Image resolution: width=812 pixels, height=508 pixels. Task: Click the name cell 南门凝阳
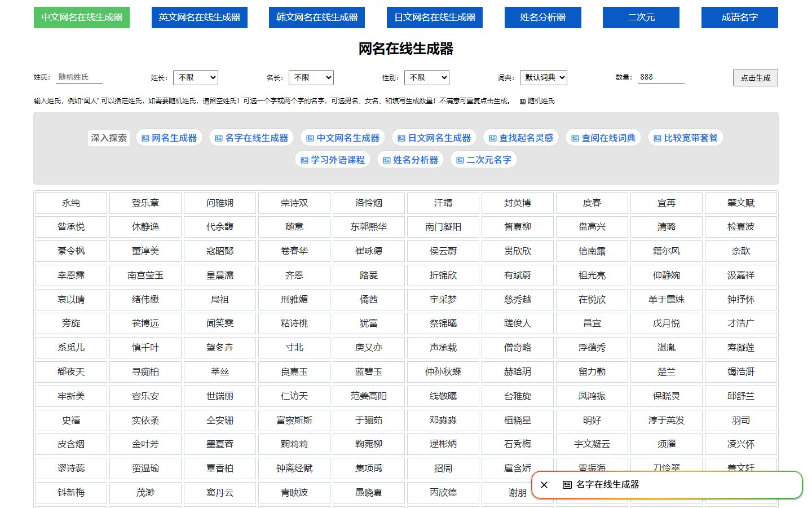point(443,227)
